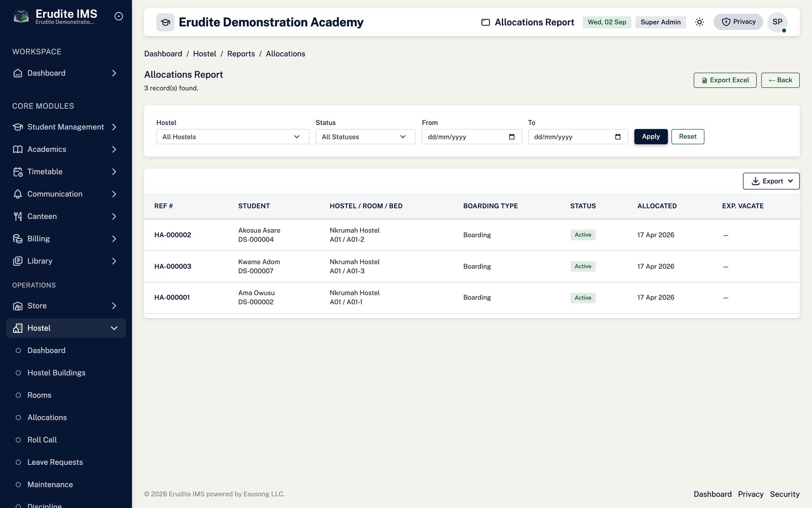Click the Apply filter button
This screenshot has width=812, height=508.
(651, 137)
